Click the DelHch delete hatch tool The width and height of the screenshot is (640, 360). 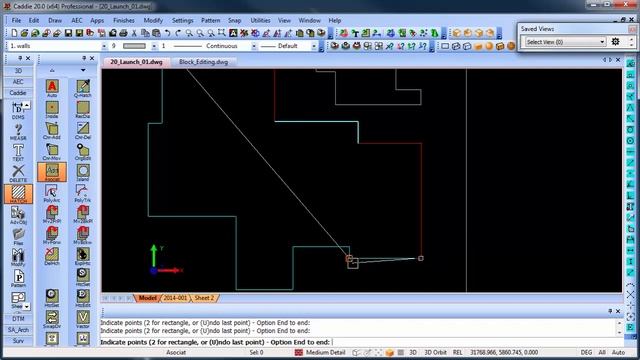point(52,256)
